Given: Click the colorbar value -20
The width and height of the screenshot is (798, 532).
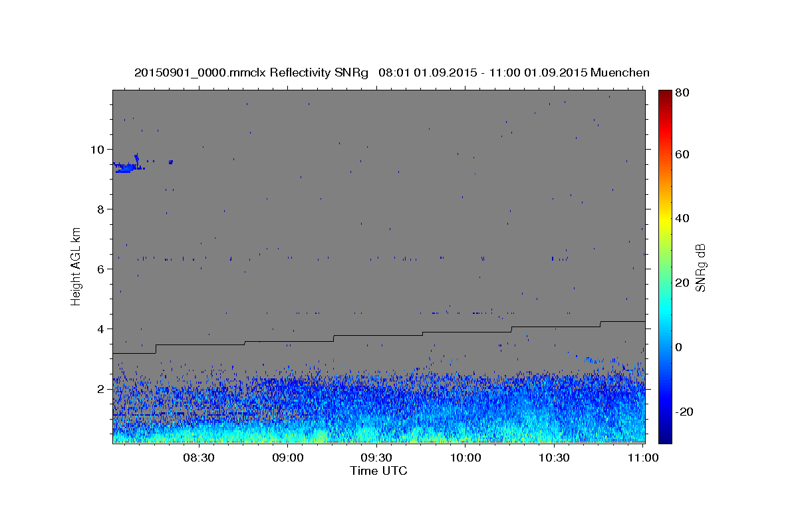Looking at the screenshot, I should pyautogui.click(x=684, y=412).
